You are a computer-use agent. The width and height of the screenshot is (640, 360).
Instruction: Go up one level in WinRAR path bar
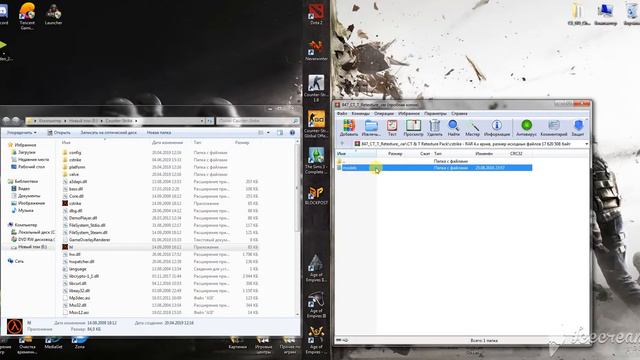click(x=342, y=144)
